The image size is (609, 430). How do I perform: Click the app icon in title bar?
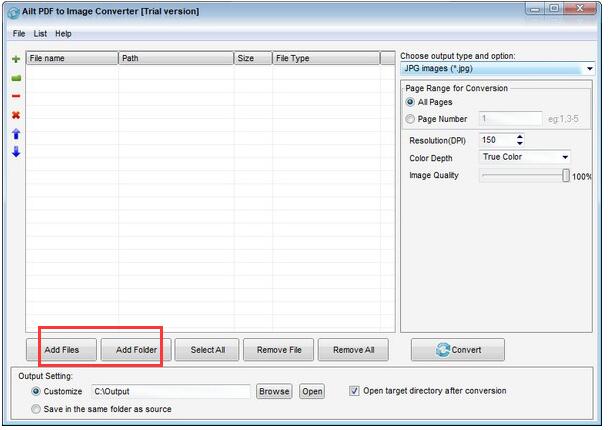click(13, 12)
